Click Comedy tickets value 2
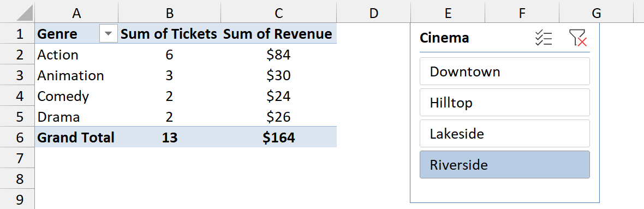 (170, 96)
